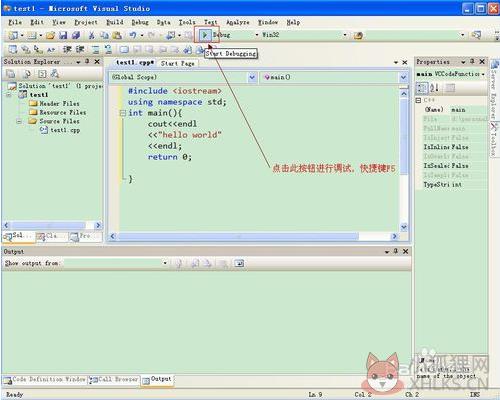Toggle auto-hide pin on Properties panel
The image size is (500, 400).
click(472, 61)
